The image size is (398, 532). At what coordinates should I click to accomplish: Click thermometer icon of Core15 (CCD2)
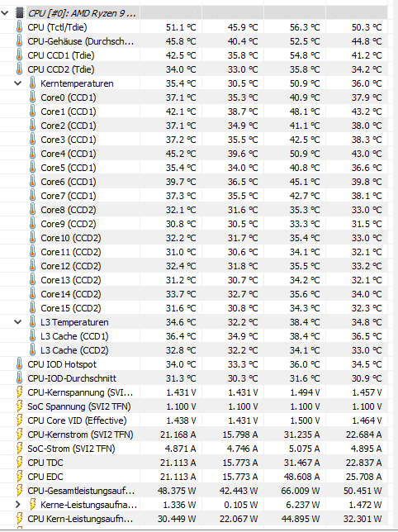click(32, 308)
